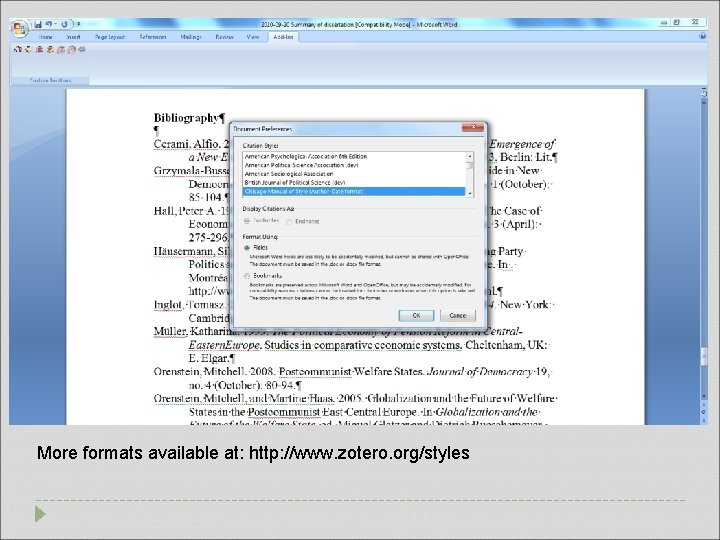Click the Zotero Insert Bibliography icon
The width and height of the screenshot is (720, 540).
coord(39,49)
